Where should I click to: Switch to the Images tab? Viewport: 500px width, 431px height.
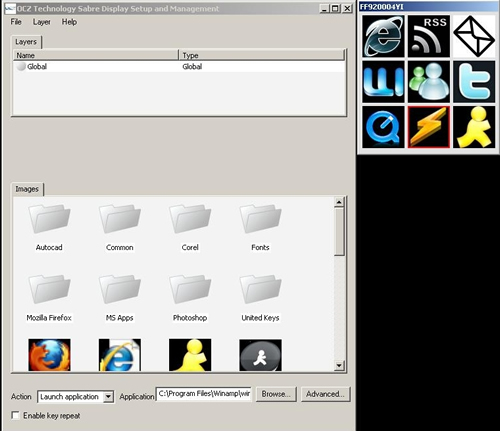(27, 189)
